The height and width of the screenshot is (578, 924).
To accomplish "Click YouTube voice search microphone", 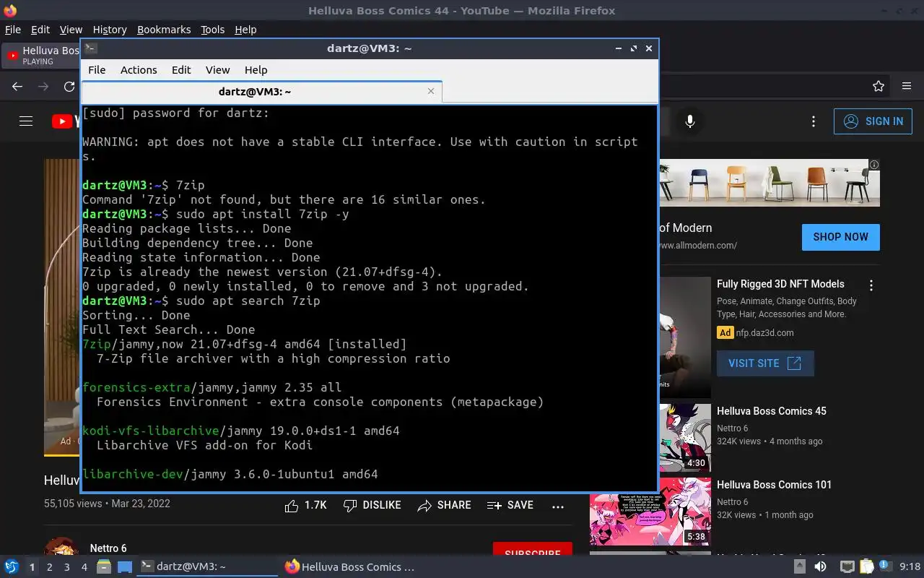I will [690, 121].
